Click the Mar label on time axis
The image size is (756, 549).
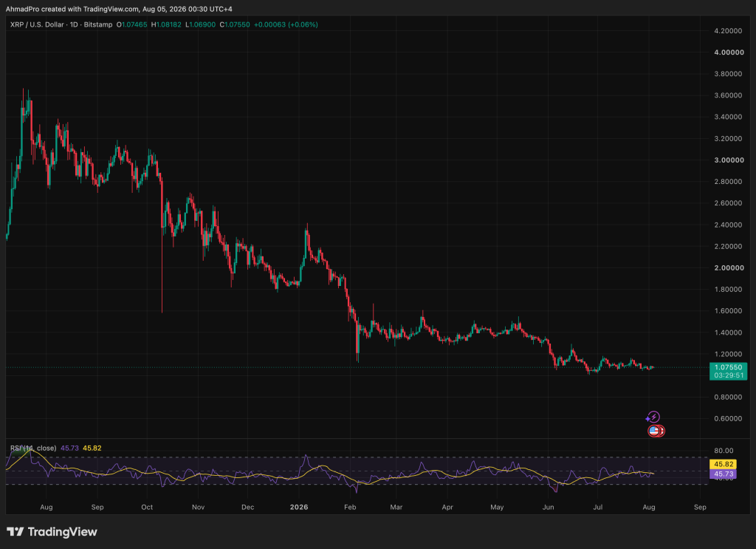coord(396,507)
